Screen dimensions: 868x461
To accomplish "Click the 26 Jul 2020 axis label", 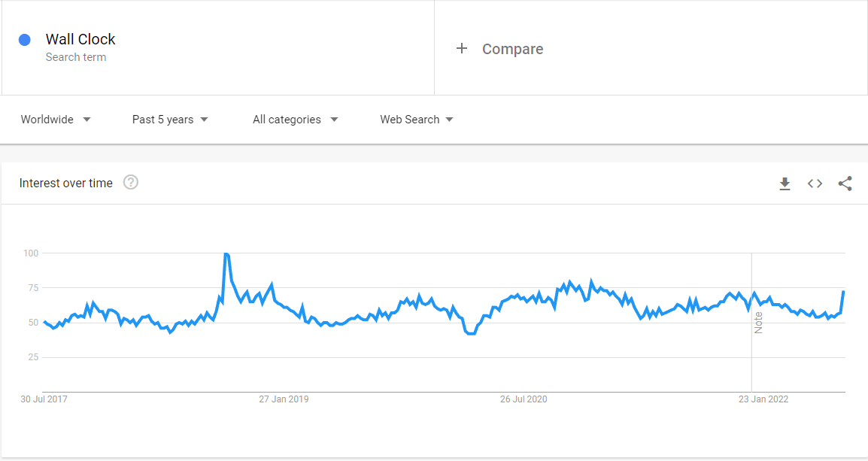I will tap(524, 399).
